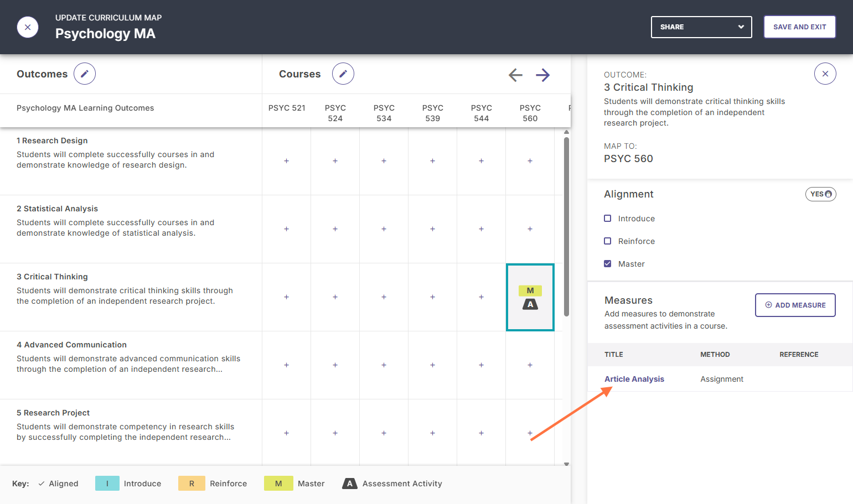Add alignment for Critical Thinking in PSYC 524
This screenshot has height=504, width=853.
tap(335, 297)
